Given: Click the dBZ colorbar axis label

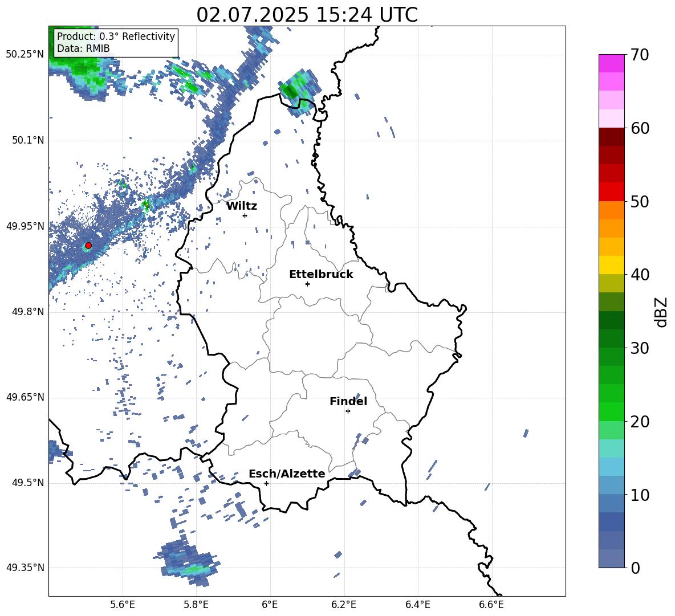Looking at the screenshot, I should coord(660,312).
